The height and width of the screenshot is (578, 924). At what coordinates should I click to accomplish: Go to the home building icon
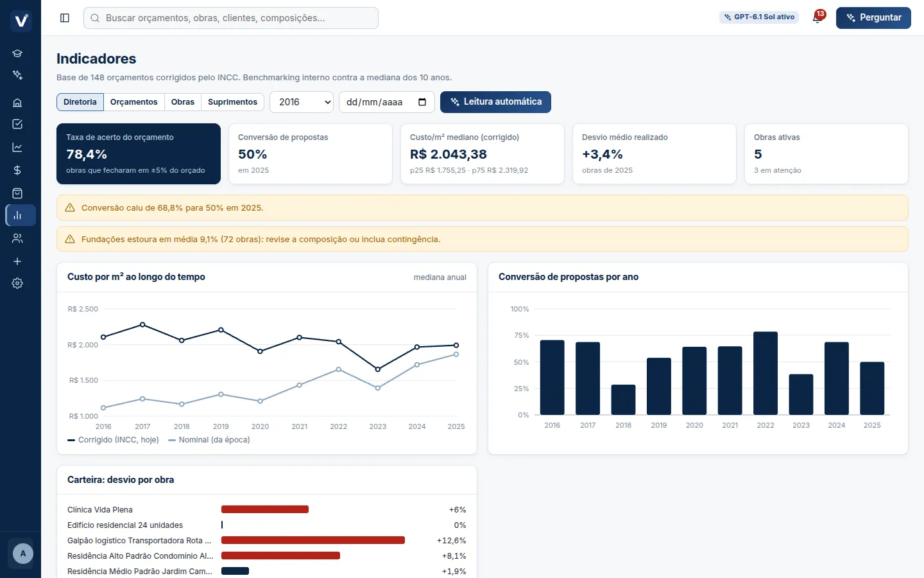17,102
